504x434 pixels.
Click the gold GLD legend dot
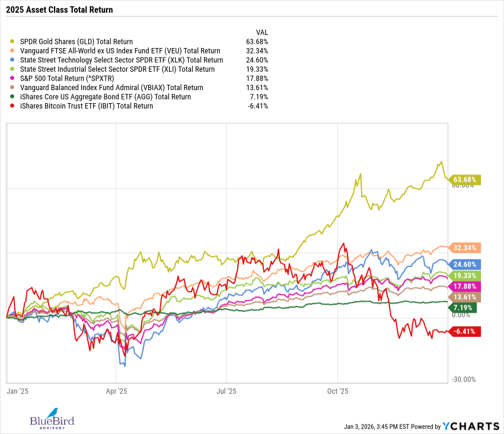[x=13, y=42]
